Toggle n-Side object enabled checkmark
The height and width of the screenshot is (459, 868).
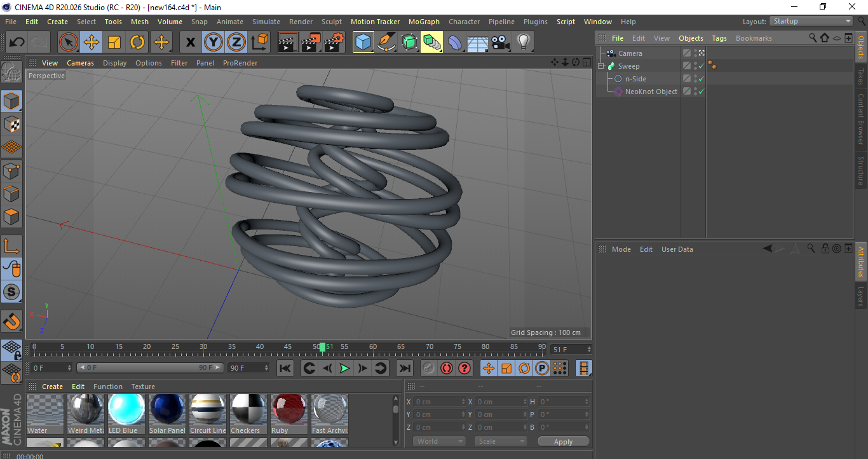click(702, 79)
